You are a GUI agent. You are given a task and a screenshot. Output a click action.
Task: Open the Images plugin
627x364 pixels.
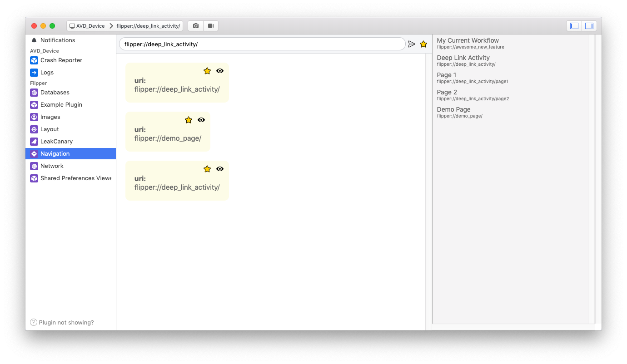51,117
